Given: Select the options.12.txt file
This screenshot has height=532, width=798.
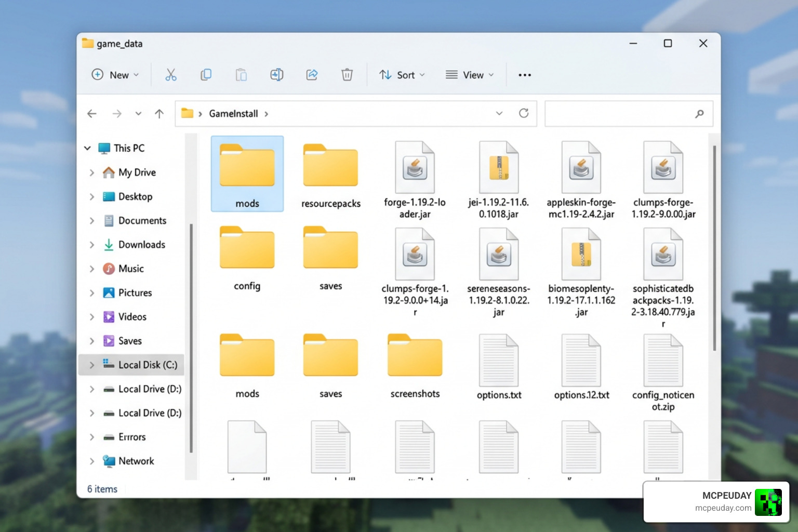Looking at the screenshot, I should click(x=581, y=367).
